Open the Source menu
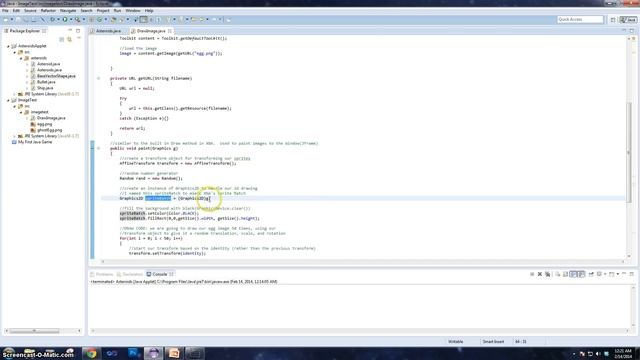The width and height of the screenshot is (640, 360). 30,11
